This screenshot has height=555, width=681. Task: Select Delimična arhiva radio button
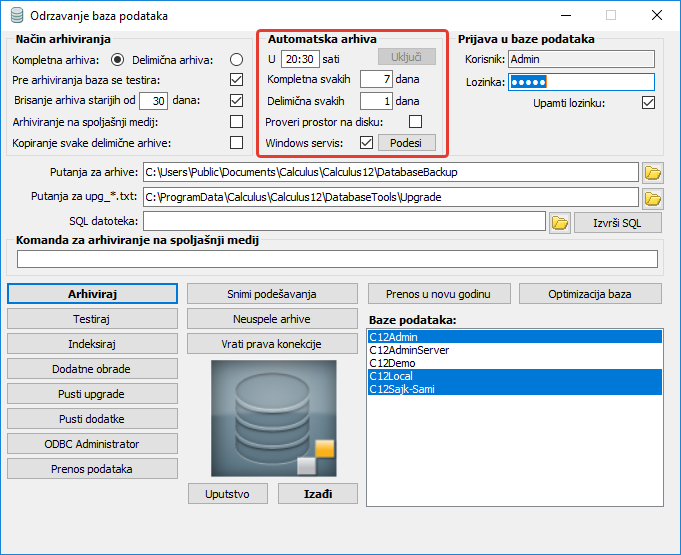(236, 60)
